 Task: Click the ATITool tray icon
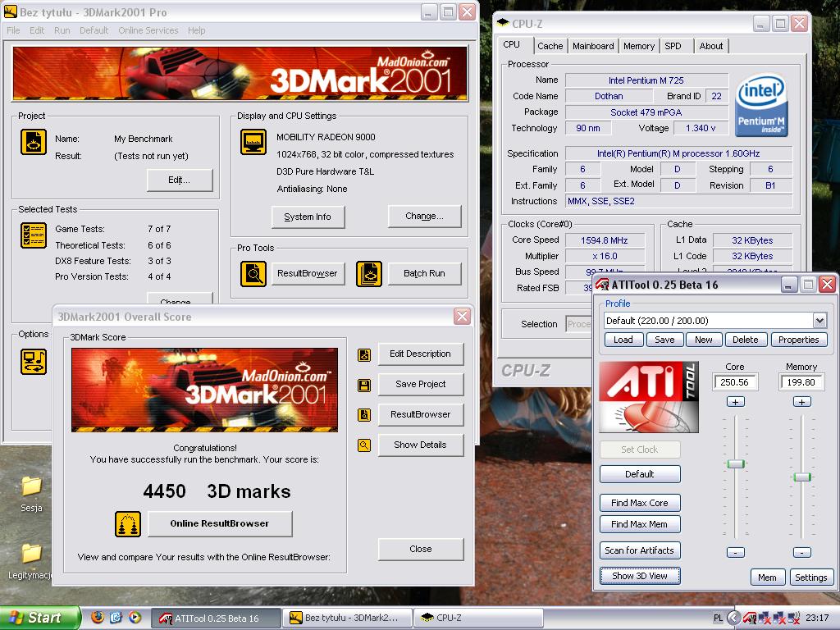tap(750, 619)
